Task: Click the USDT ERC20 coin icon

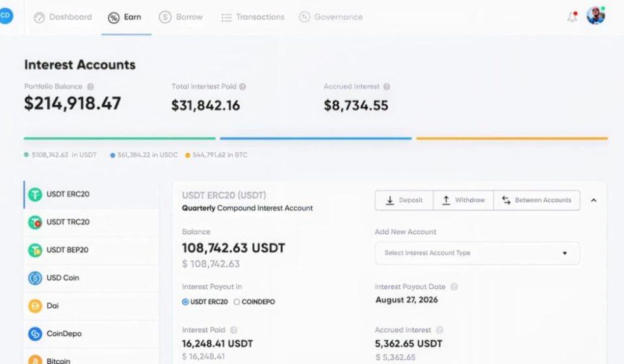Action: point(35,194)
